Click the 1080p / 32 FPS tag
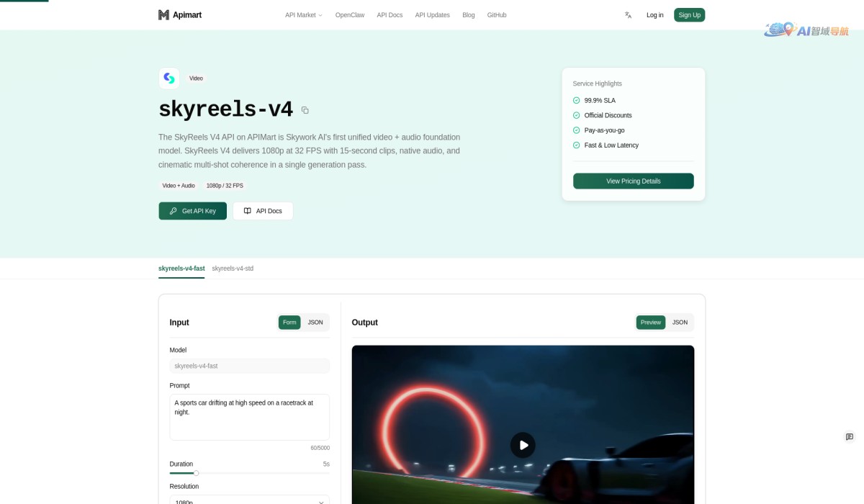The image size is (864, 504). click(x=225, y=186)
